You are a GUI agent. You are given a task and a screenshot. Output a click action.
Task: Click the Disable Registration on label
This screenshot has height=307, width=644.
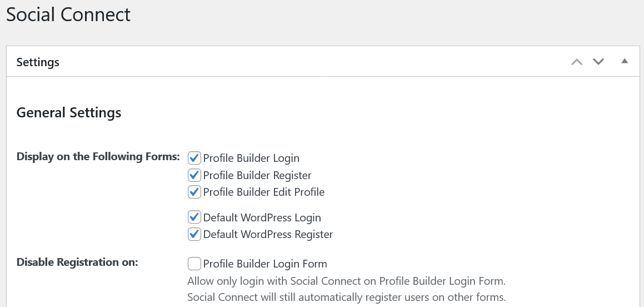click(77, 262)
